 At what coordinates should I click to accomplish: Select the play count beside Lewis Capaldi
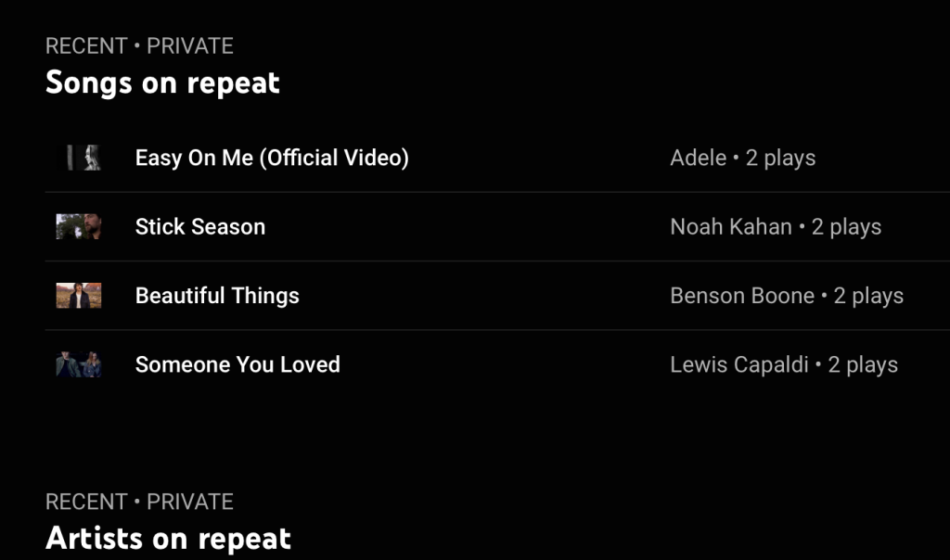pyautogui.click(x=864, y=364)
